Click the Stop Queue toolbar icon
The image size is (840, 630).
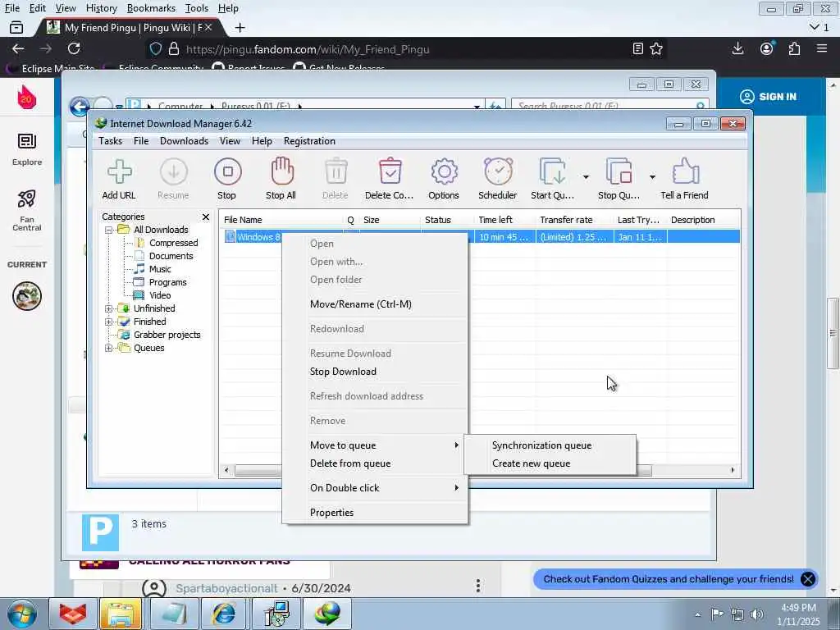click(x=619, y=171)
